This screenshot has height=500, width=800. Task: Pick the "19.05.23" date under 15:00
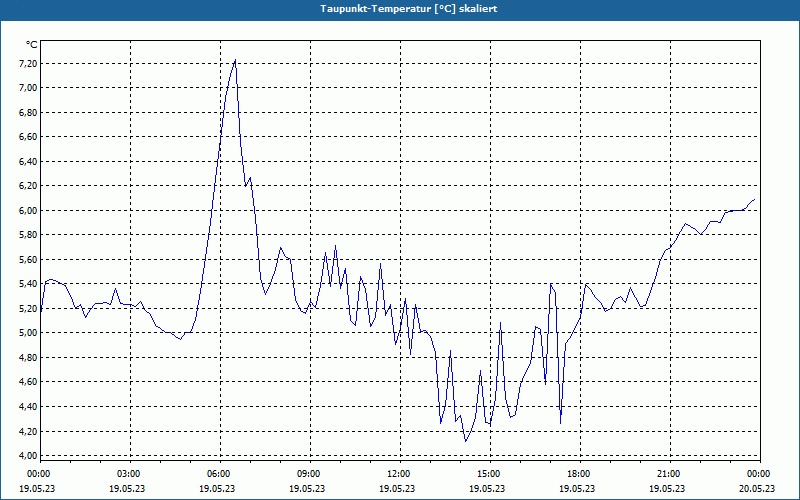point(487,488)
